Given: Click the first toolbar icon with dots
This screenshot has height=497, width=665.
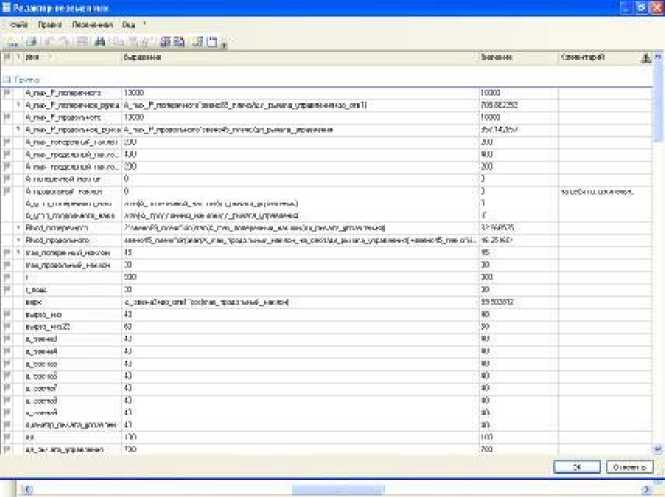Looking at the screenshot, I should (13, 42).
